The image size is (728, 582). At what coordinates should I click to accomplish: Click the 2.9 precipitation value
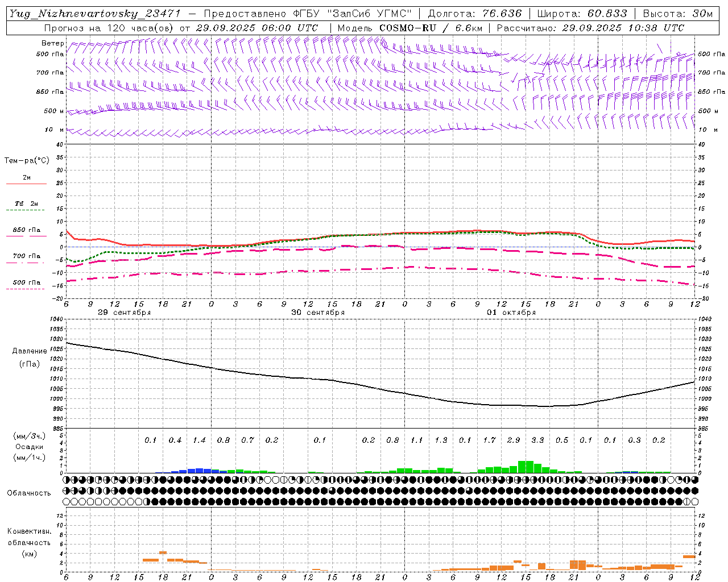click(514, 440)
